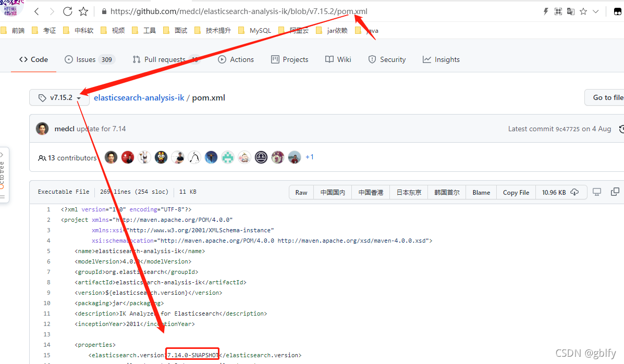
Task: Copy raw contents with the copy icon
Action: 615,192
